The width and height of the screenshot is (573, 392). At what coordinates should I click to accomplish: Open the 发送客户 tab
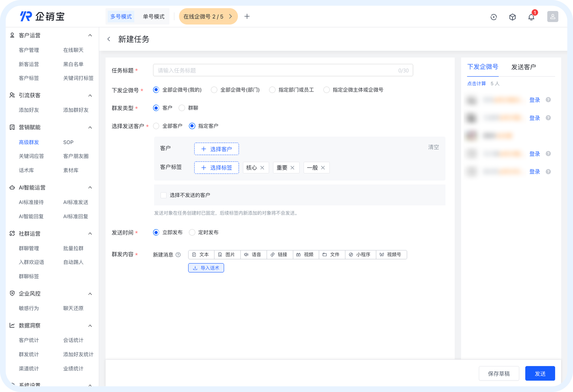[524, 67]
